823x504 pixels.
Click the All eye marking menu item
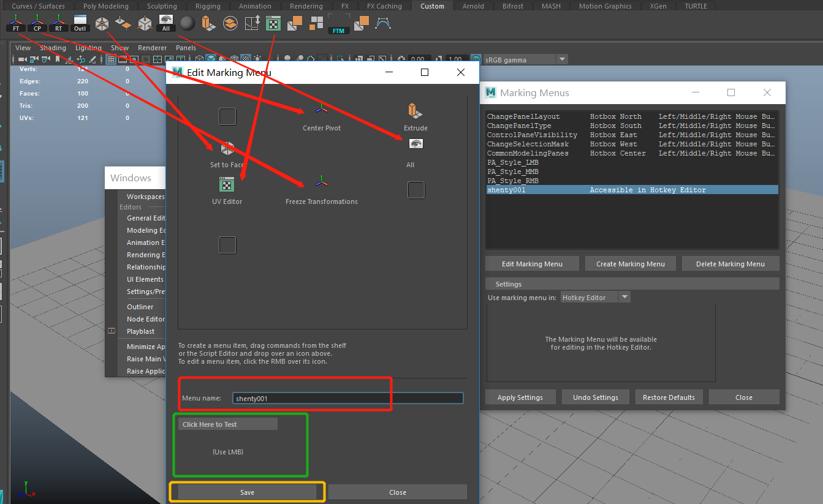pyautogui.click(x=415, y=153)
